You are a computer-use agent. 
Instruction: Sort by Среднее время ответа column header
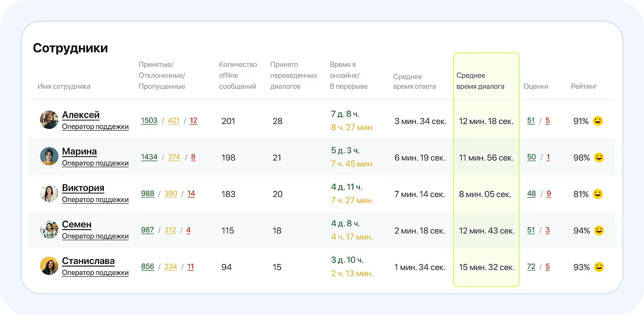pos(414,82)
